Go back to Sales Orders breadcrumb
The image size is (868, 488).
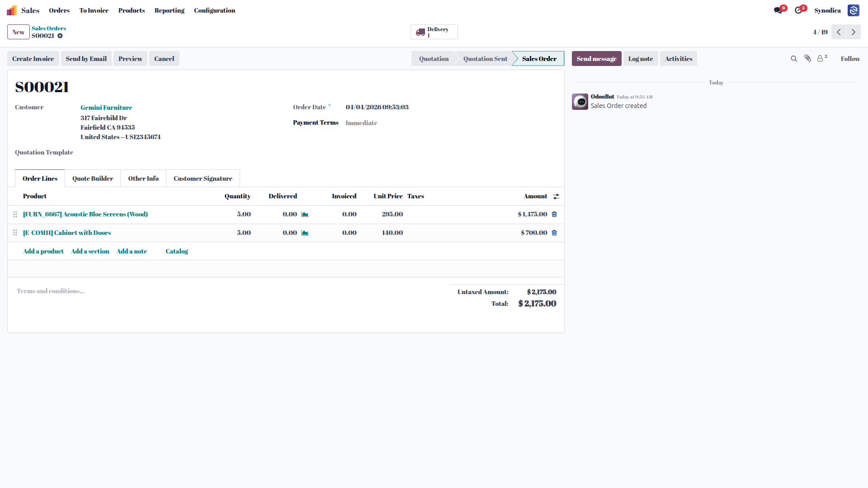(x=49, y=28)
